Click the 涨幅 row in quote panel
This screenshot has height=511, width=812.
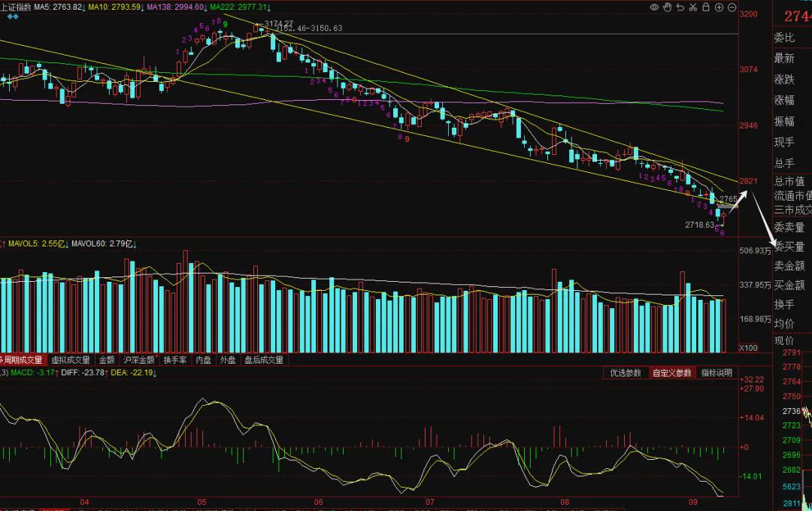tap(784, 100)
